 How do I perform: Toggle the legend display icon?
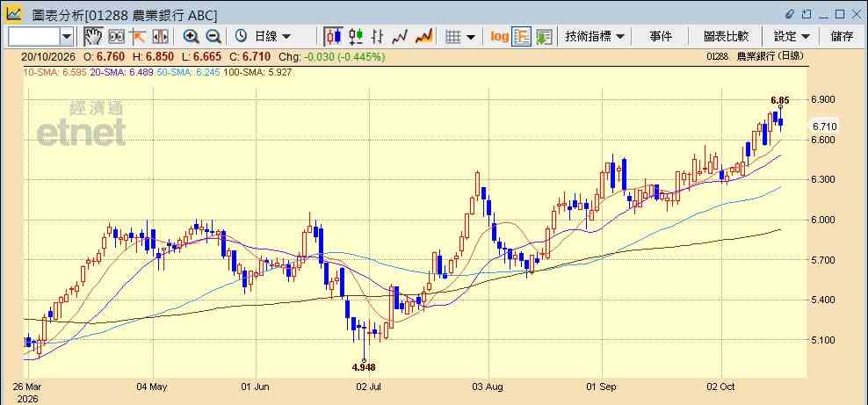pos(522,37)
